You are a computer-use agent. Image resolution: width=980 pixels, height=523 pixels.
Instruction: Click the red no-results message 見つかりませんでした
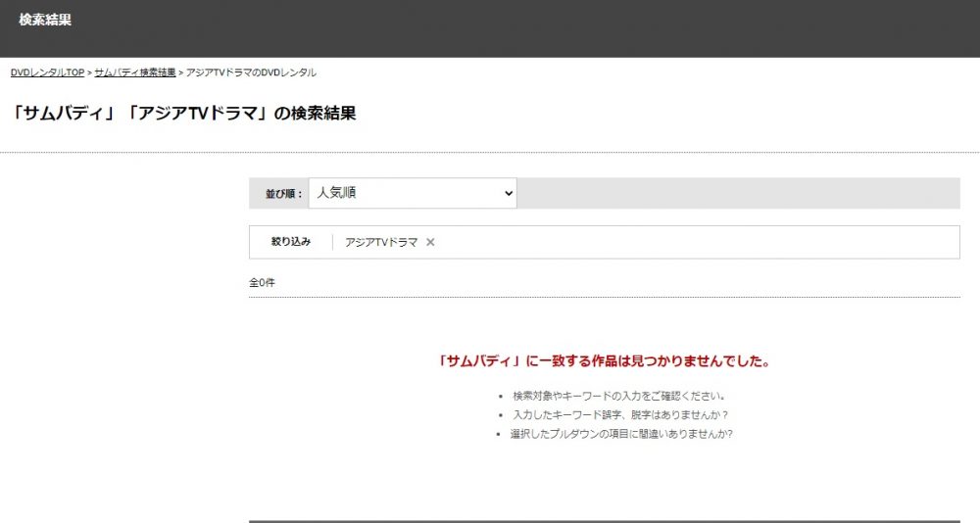click(604, 361)
